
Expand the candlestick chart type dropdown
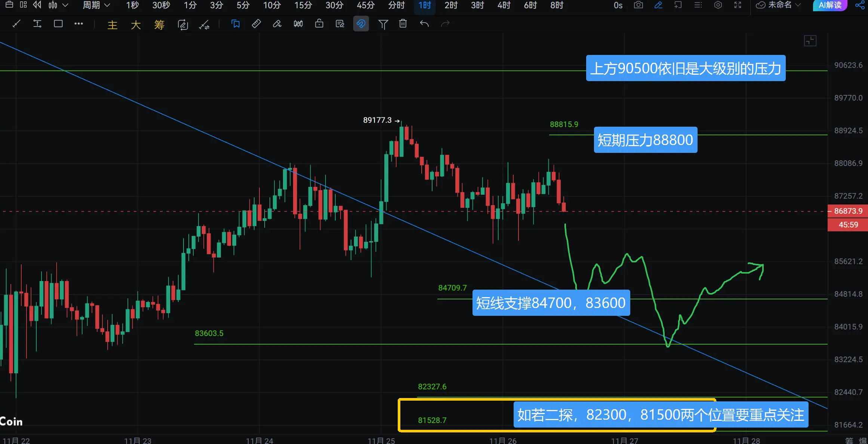65,5
